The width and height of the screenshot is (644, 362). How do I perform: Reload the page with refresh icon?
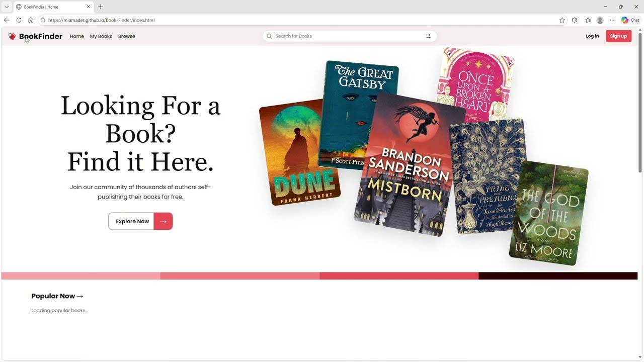click(19, 20)
